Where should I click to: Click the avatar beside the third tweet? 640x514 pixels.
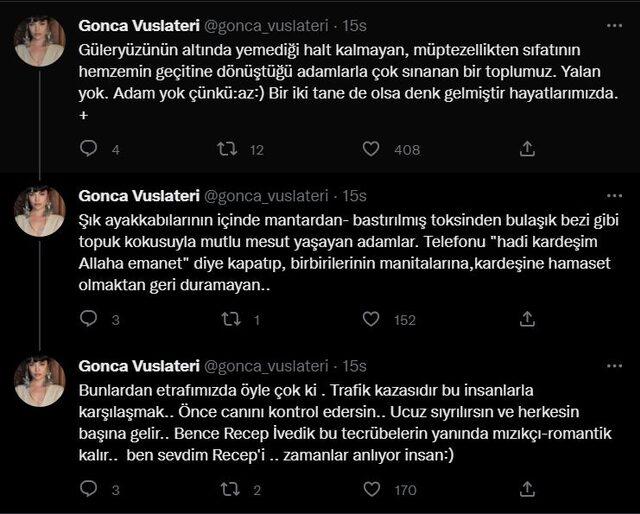tap(41, 381)
